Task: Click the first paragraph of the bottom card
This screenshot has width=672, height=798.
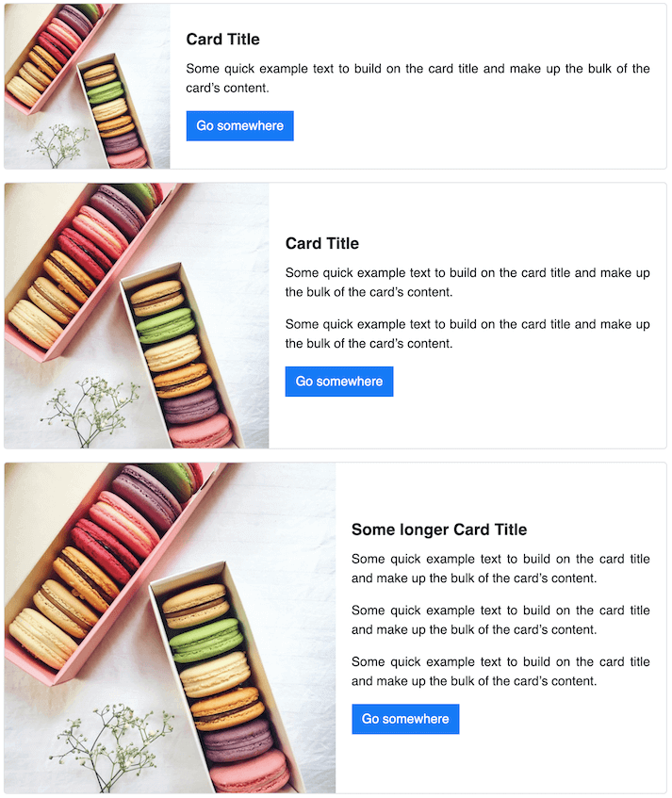Action: coord(500,568)
